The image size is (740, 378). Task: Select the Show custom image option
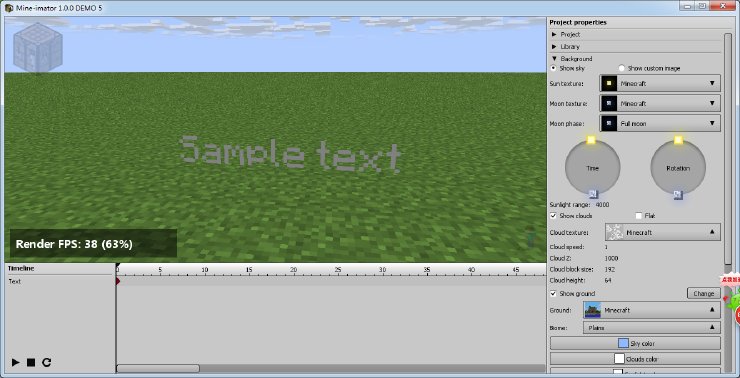[622, 68]
